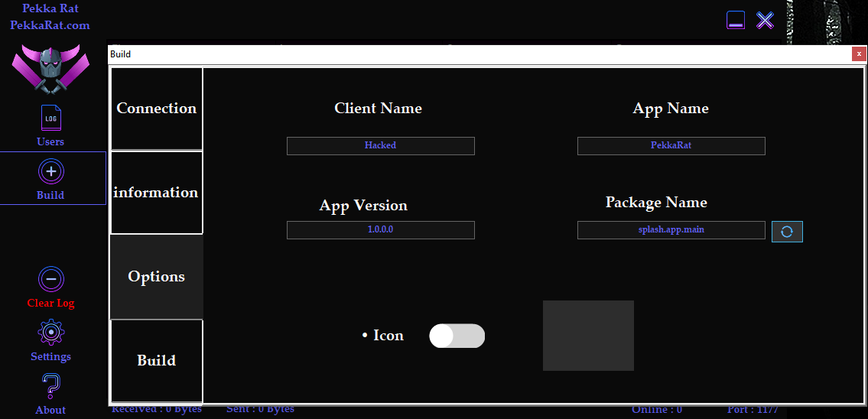The height and width of the screenshot is (419, 868).
Task: Click the refresh icon beside Package Name
Action: tap(787, 231)
